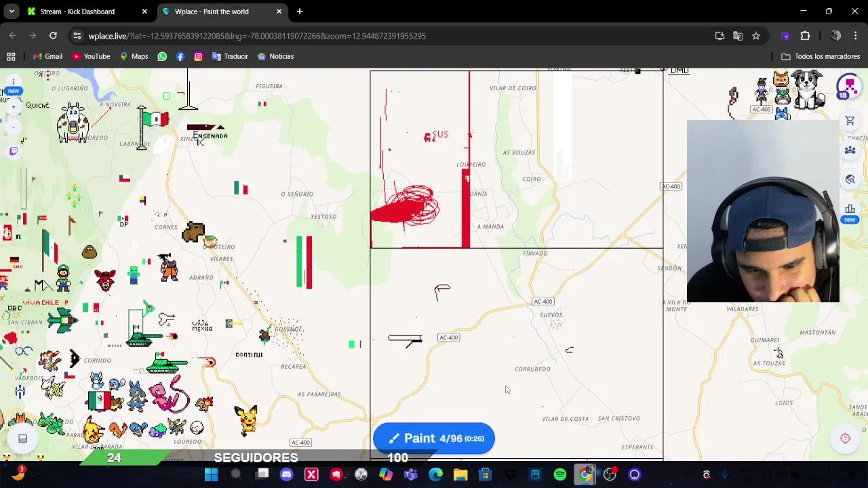Screen dimensions: 868x488
Task: Open the WhatsApp bookmark icon
Action: pyautogui.click(x=162, y=56)
